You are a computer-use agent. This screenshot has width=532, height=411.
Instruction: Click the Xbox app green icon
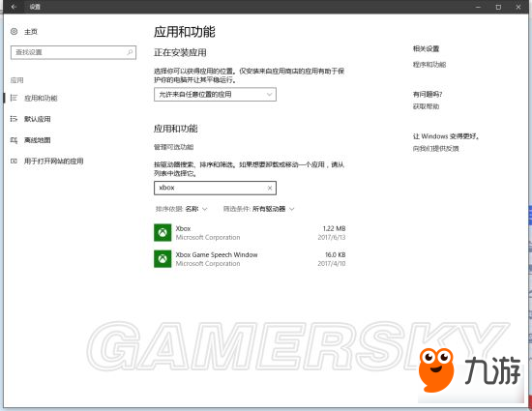pyautogui.click(x=163, y=233)
